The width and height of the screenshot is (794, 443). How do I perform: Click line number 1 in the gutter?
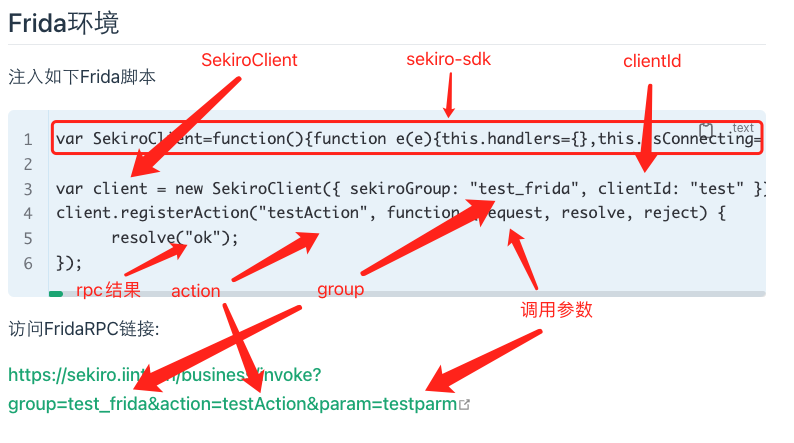click(28, 139)
